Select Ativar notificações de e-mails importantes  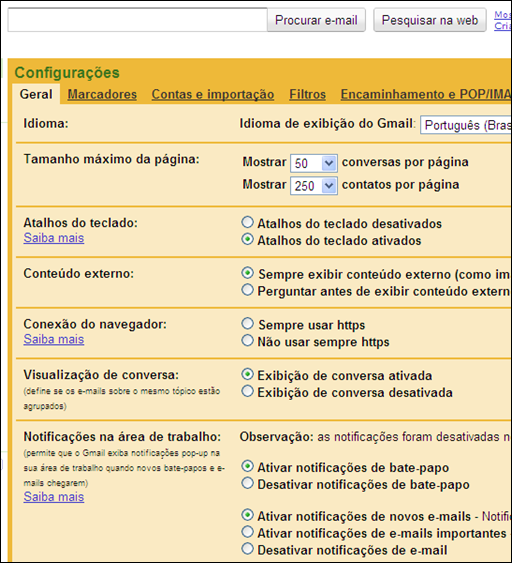point(247,532)
